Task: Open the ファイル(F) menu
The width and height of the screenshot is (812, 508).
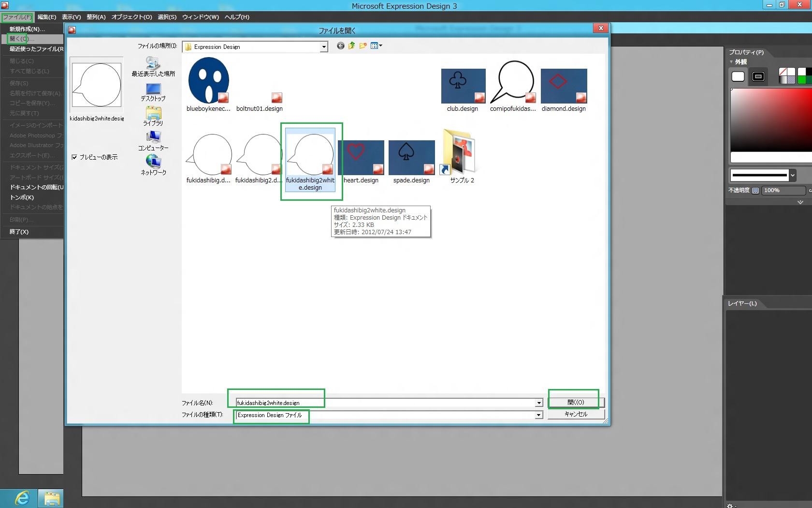Action: pyautogui.click(x=17, y=17)
